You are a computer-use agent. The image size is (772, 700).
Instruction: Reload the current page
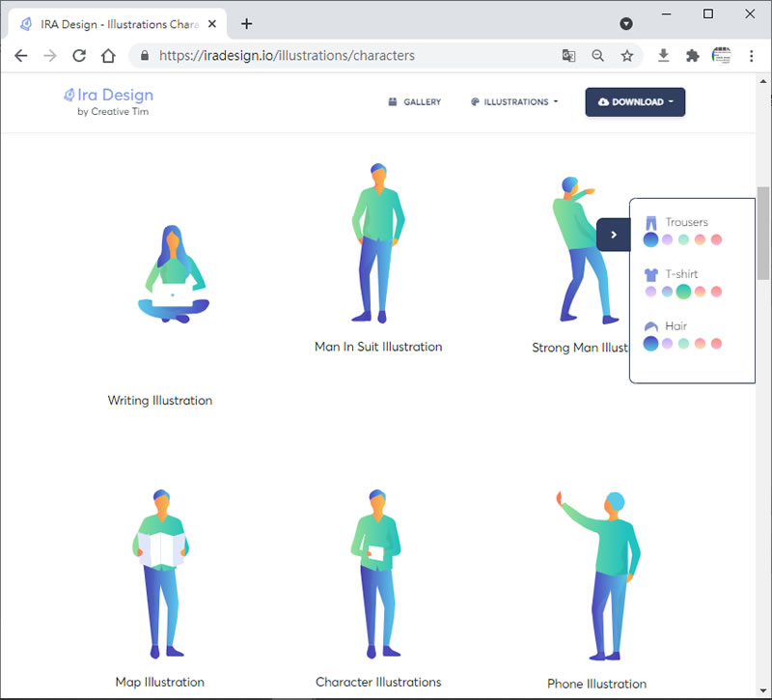click(x=79, y=56)
